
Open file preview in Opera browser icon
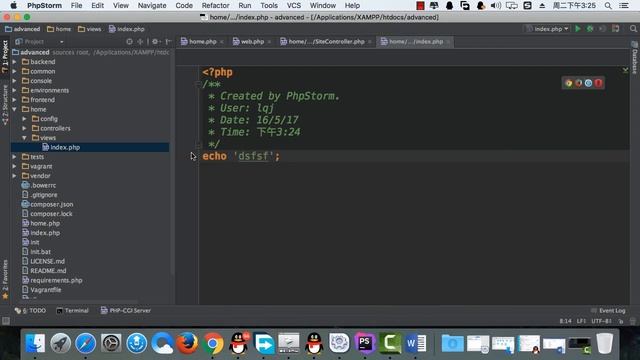coord(598,83)
